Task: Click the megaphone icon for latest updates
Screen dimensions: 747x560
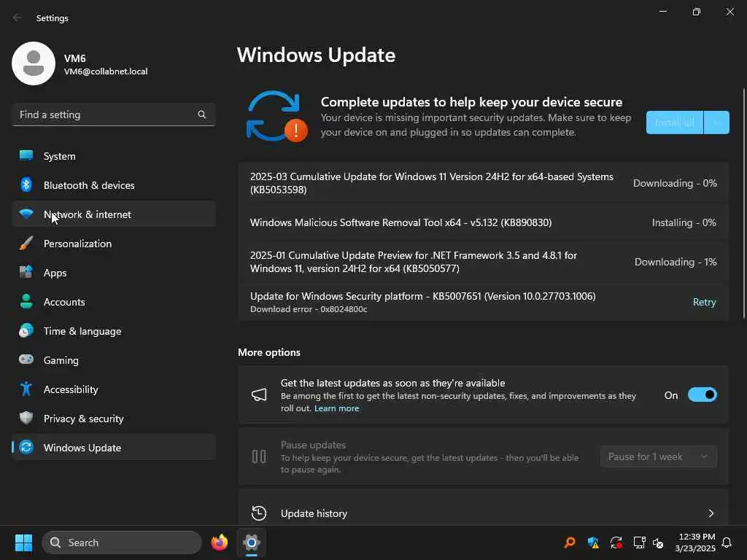Action: (x=259, y=394)
